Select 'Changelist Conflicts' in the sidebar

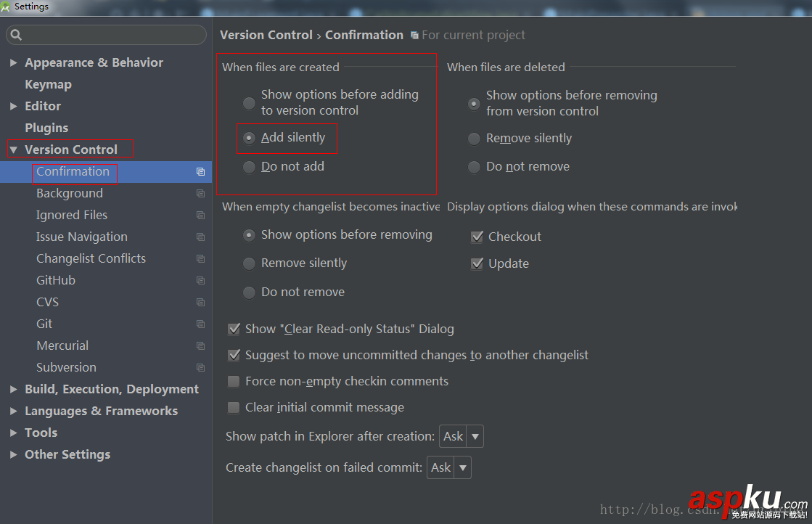tap(91, 258)
